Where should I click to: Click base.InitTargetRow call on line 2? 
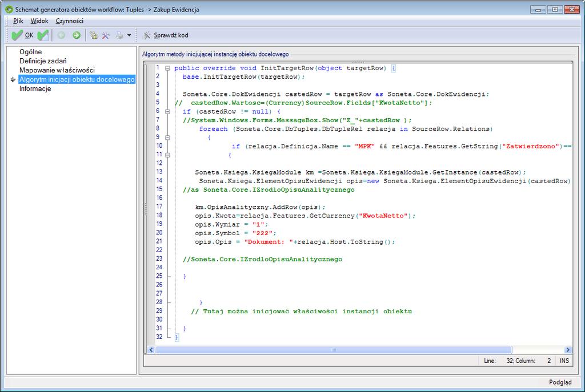click(243, 77)
